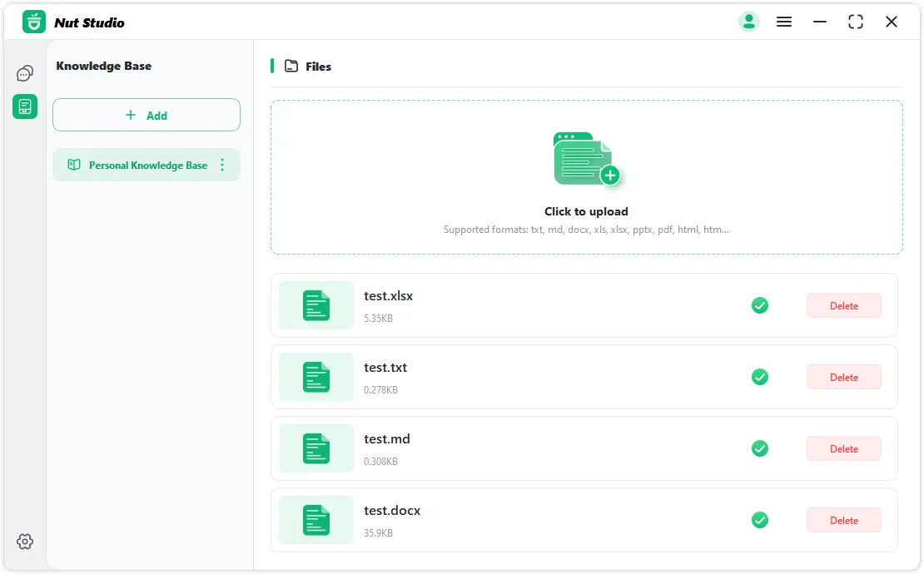This screenshot has width=924, height=574.
Task: Click the Files section heading
Action: coord(318,67)
